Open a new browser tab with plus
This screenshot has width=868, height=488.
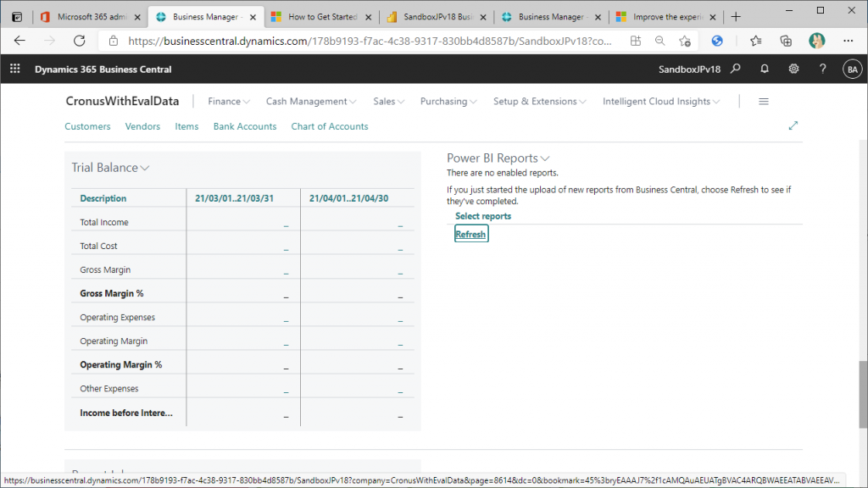click(736, 17)
